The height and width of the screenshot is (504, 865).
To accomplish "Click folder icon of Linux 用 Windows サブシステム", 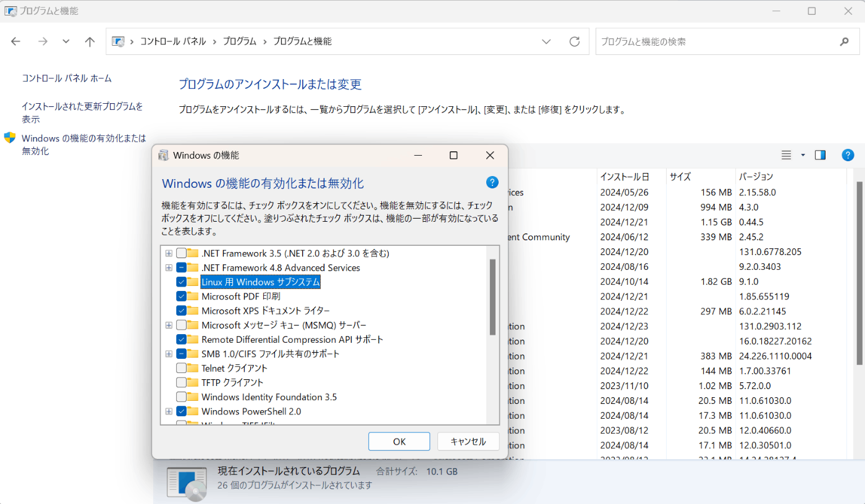I will click(193, 282).
